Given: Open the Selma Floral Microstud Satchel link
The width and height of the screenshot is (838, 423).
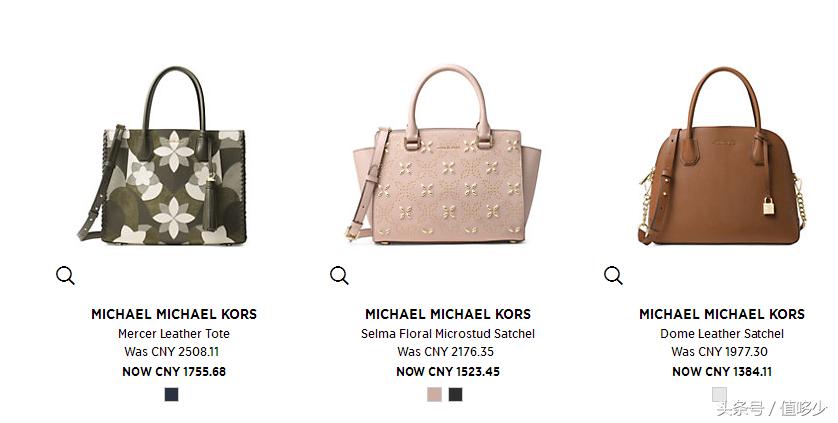Looking at the screenshot, I should coord(448,334).
